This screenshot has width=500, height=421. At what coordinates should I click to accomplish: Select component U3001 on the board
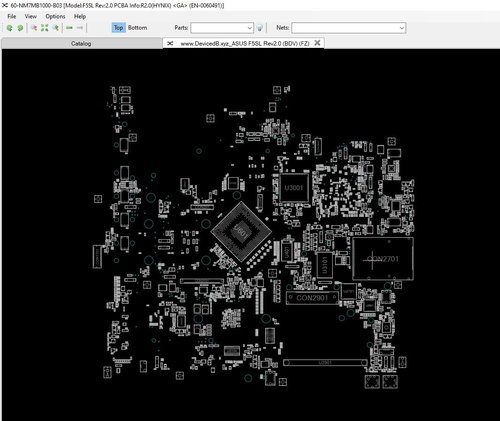294,188
